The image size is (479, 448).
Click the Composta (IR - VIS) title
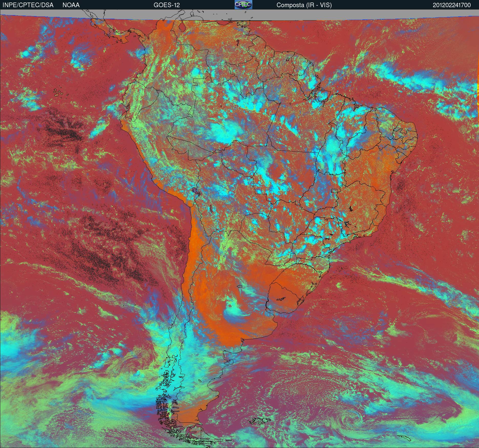pos(304,5)
